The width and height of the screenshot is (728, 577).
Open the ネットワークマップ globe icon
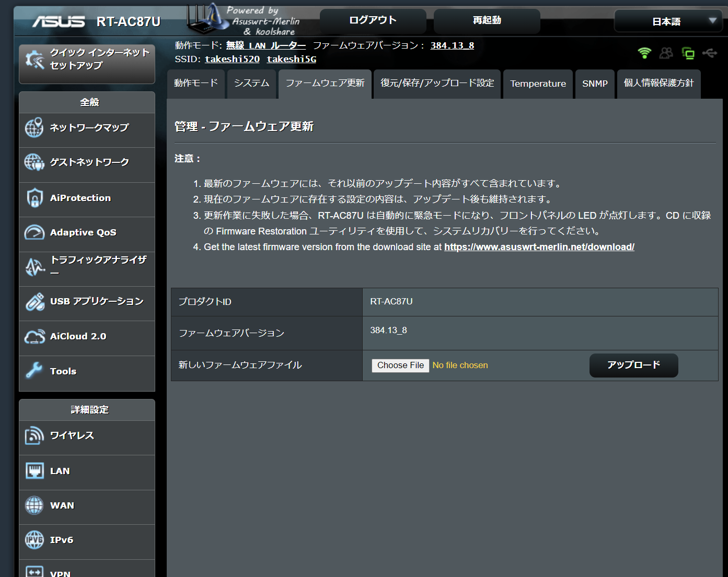coord(34,127)
